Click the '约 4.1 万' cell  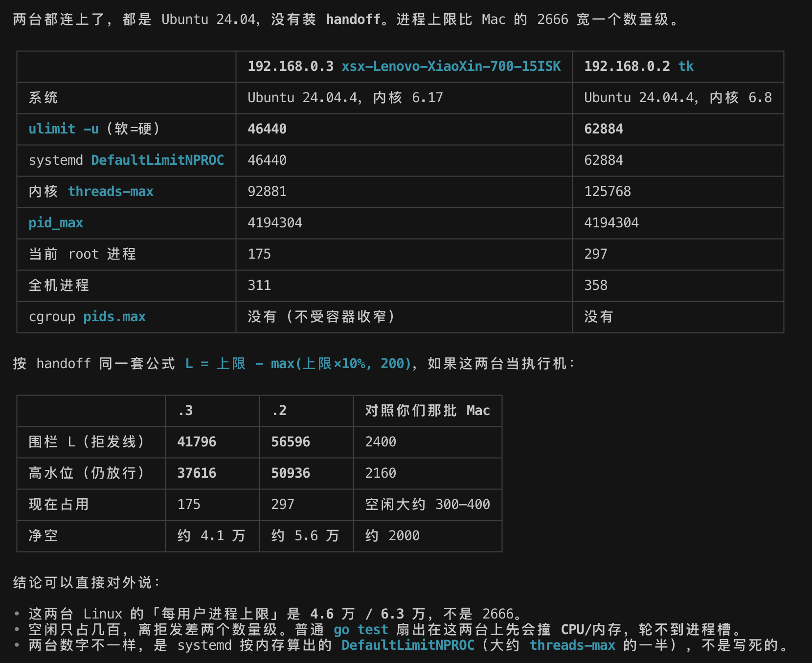click(211, 536)
